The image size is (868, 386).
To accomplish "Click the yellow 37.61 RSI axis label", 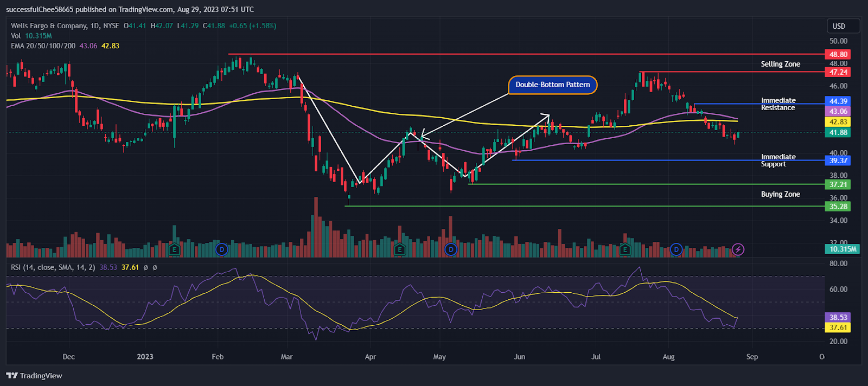I will click(x=838, y=327).
